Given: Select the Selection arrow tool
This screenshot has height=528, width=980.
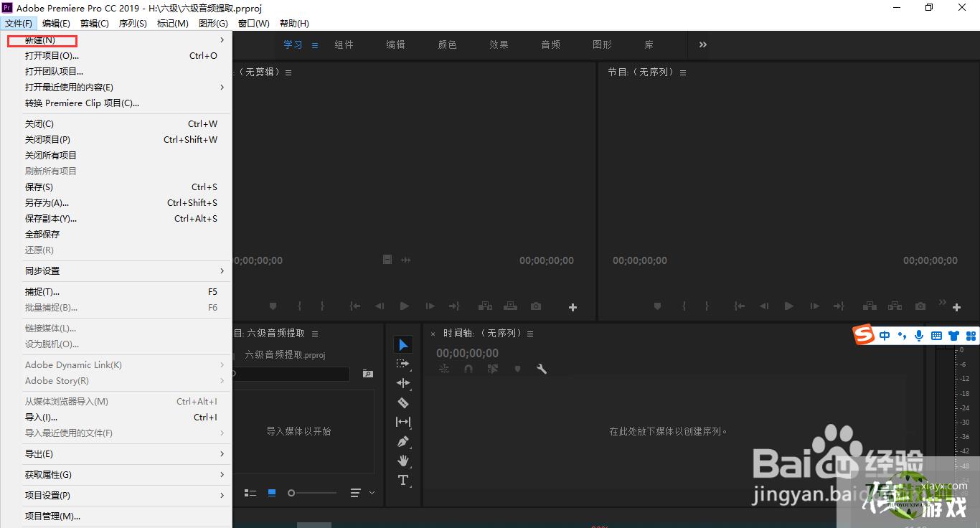Looking at the screenshot, I should [402, 345].
